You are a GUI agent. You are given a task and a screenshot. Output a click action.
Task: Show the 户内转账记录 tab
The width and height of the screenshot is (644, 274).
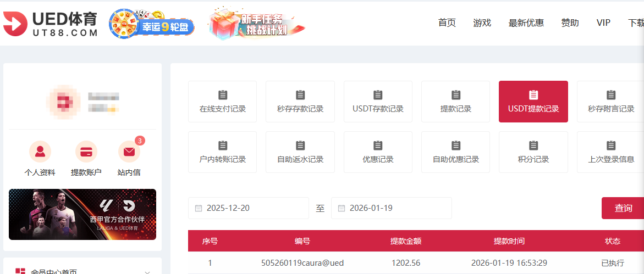(x=223, y=152)
